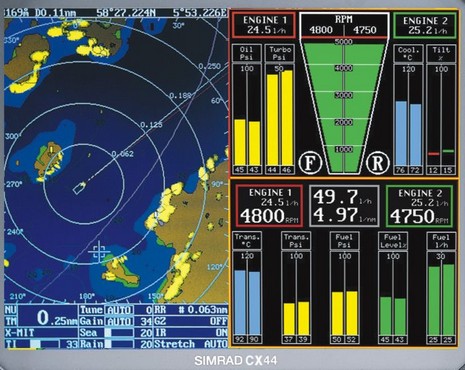The height and width of the screenshot is (370, 465).
Task: Select the Fuel l/h gauge label
Action: [x=441, y=241]
